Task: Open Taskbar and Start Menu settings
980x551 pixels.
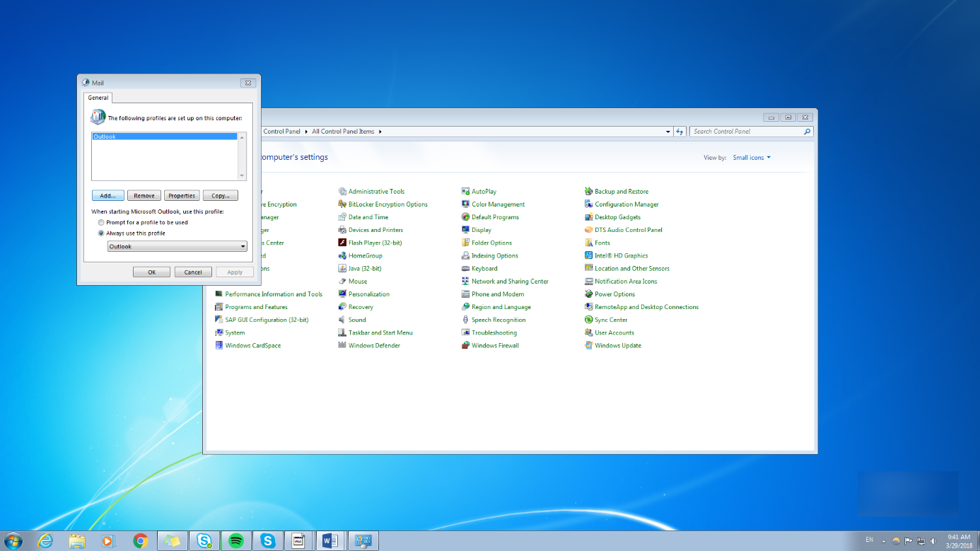Action: 375,333
